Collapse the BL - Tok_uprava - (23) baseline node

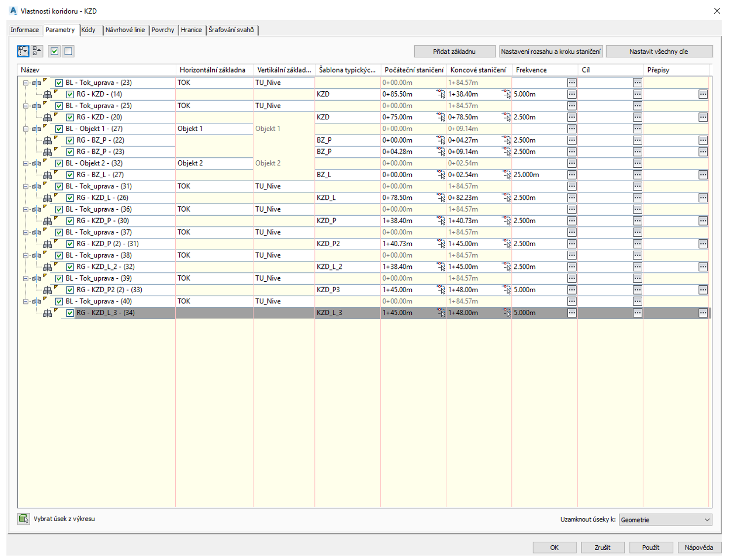(26, 83)
